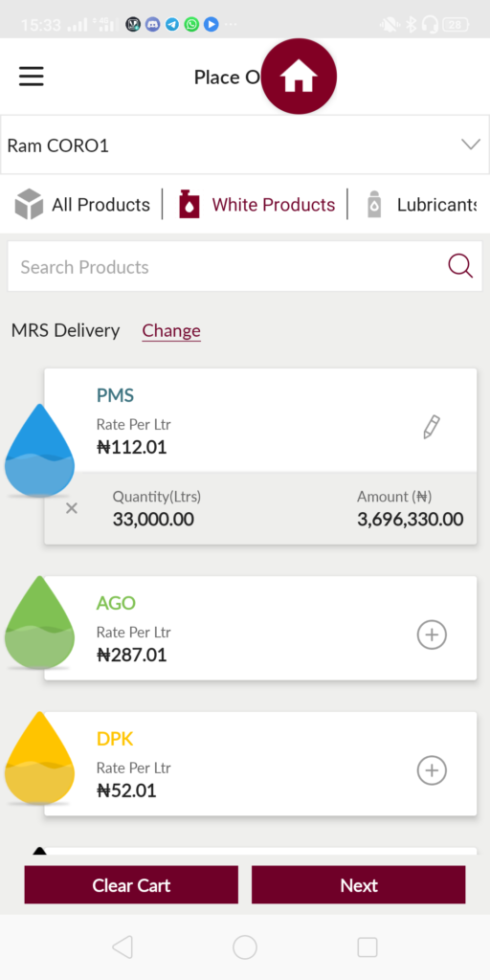The image size is (490, 980).
Task: Switch to All Products tab
Action: pyautogui.click(x=82, y=205)
